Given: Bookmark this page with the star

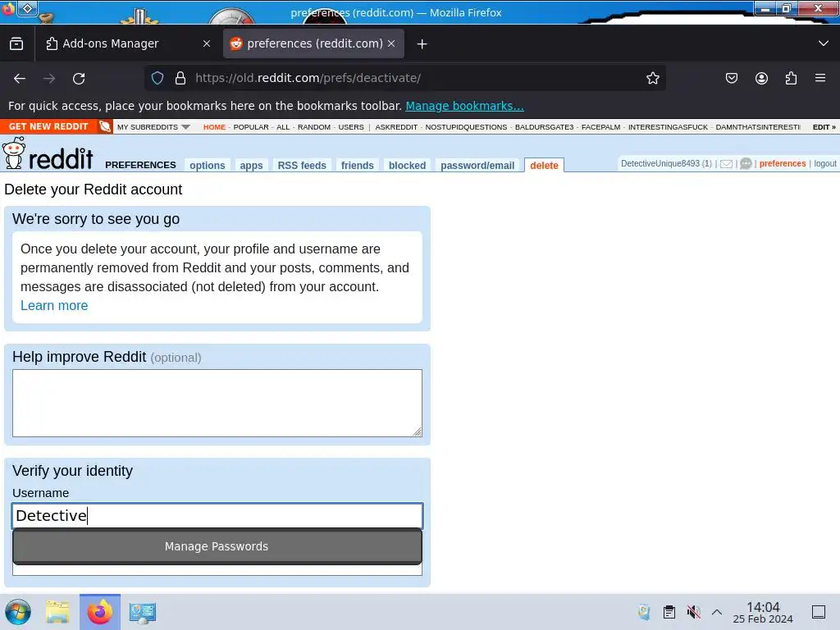Looking at the screenshot, I should (x=652, y=78).
